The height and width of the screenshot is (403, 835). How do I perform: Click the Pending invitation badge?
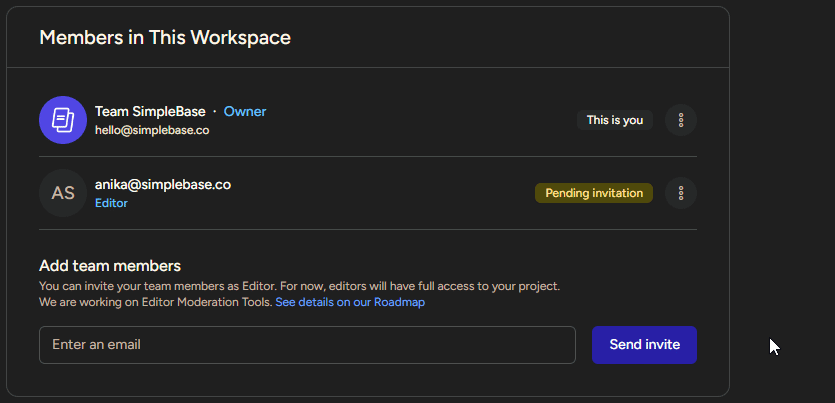(x=594, y=193)
